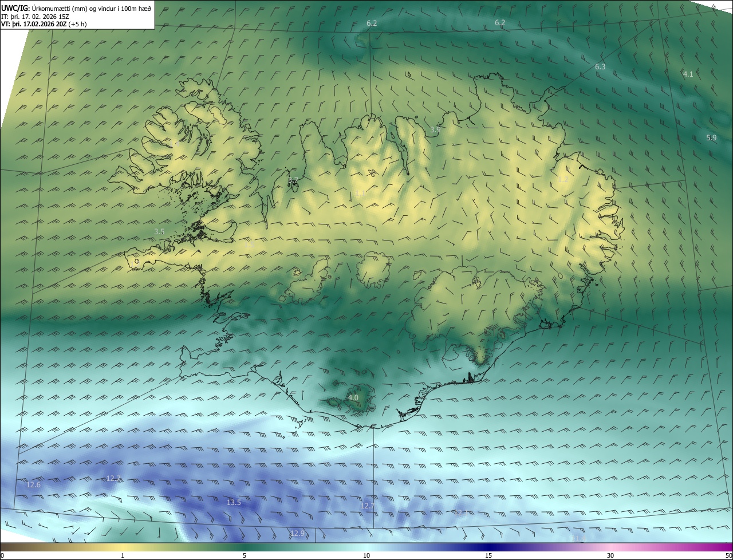This screenshot has width=733, height=560.
Task: Click the 6.3 value label on the map
Action: click(x=600, y=67)
